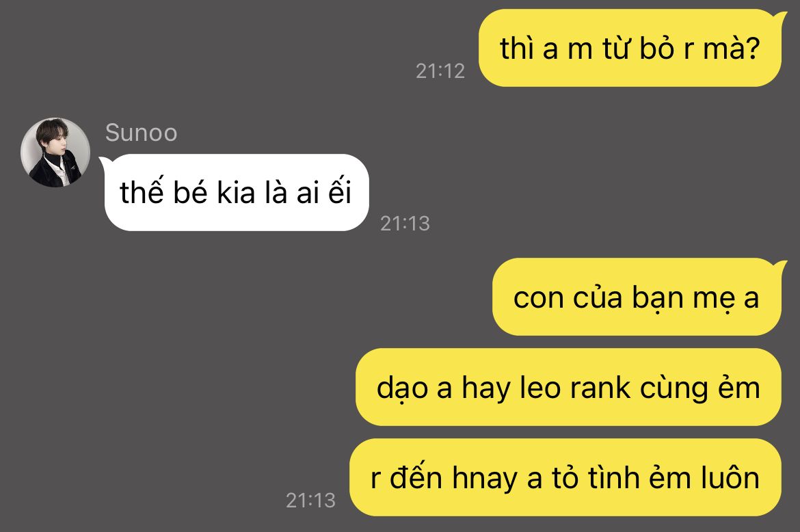This screenshot has width=800, height=532.
Task: Tap the word "Sunoo" above the white bubble
Action: pos(141,133)
